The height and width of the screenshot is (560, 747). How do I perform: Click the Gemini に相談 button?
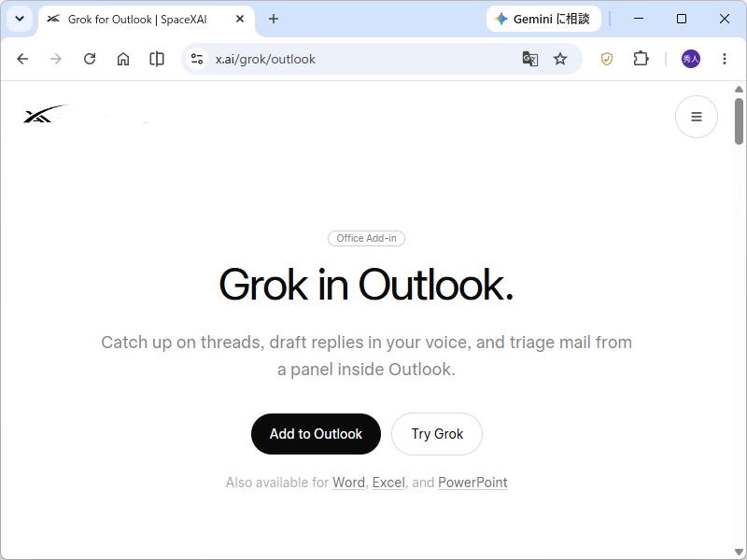(543, 19)
